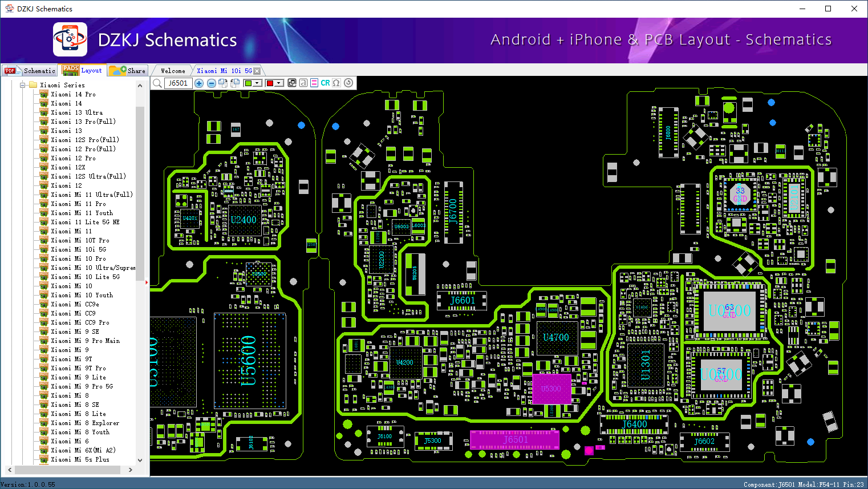Select Xiaomi Mi 10 Lite 5G

pos(85,277)
